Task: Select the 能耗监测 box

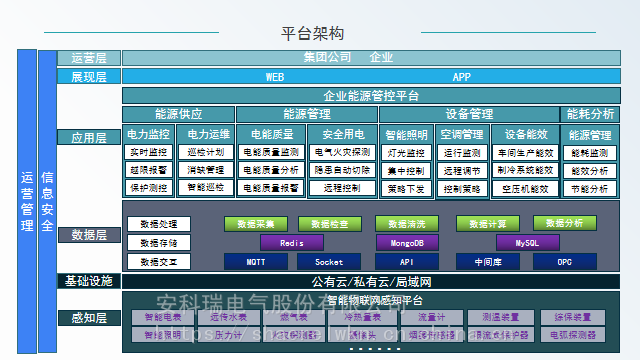Action: (x=590, y=153)
